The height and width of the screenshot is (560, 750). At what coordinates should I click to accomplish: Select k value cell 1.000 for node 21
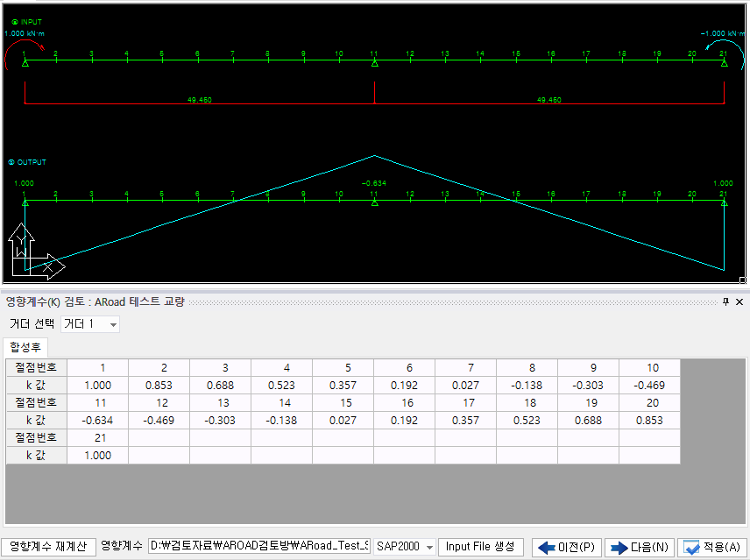(x=97, y=455)
